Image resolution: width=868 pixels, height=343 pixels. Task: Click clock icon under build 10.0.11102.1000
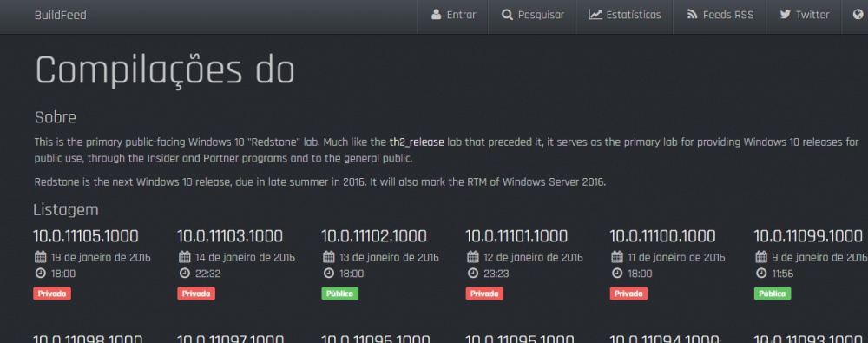(329, 274)
